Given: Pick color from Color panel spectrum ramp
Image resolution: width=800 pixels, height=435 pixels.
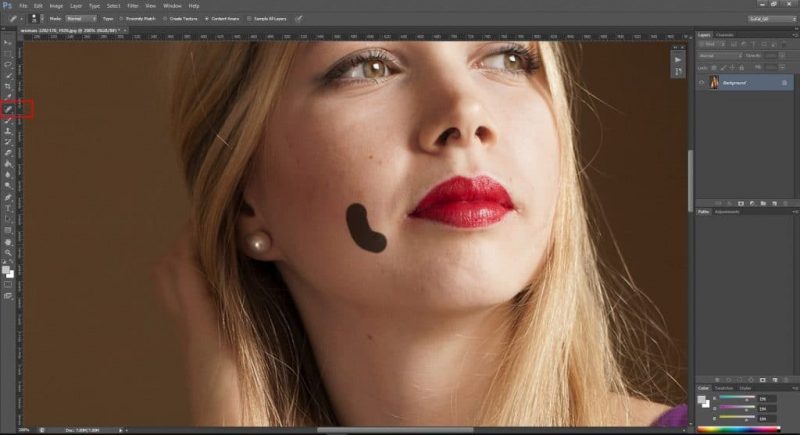Looking at the screenshot, I should 738,429.
